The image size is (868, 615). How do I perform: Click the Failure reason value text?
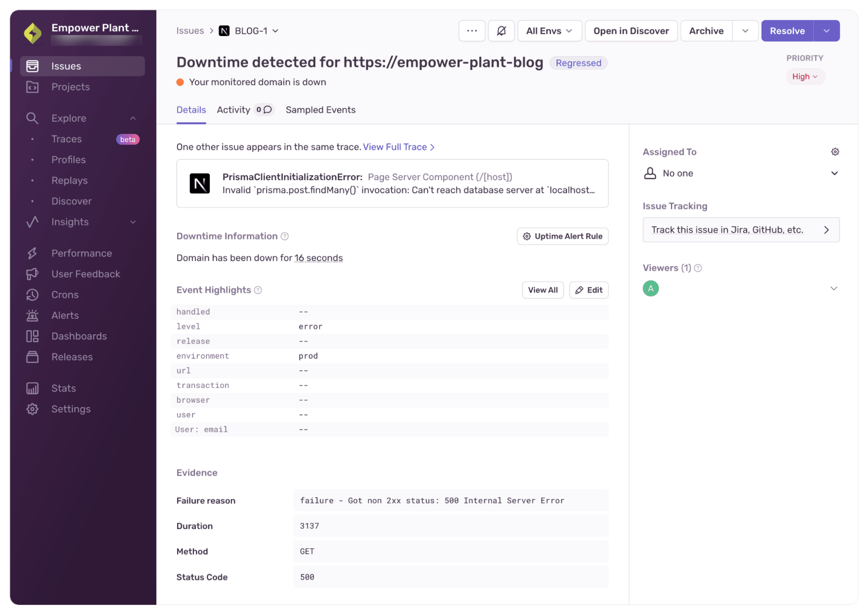[x=432, y=500]
